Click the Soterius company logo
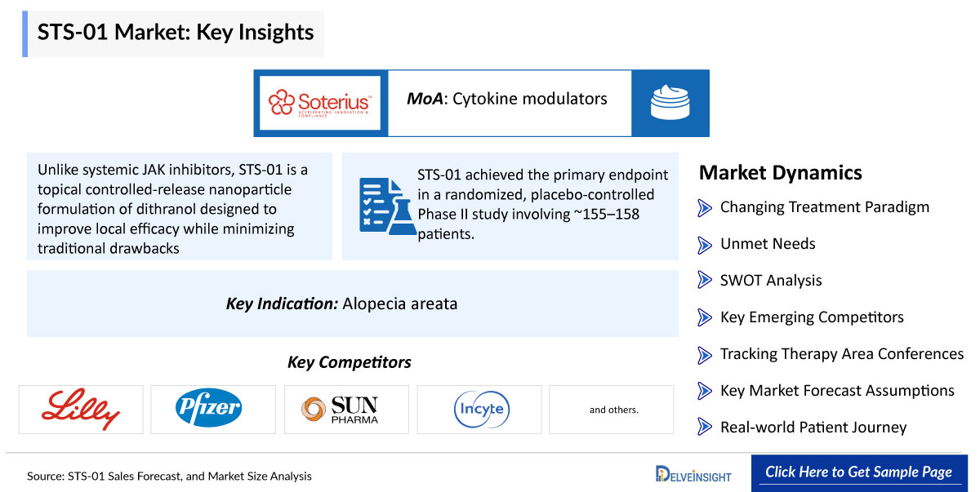The image size is (980, 492). 320,103
